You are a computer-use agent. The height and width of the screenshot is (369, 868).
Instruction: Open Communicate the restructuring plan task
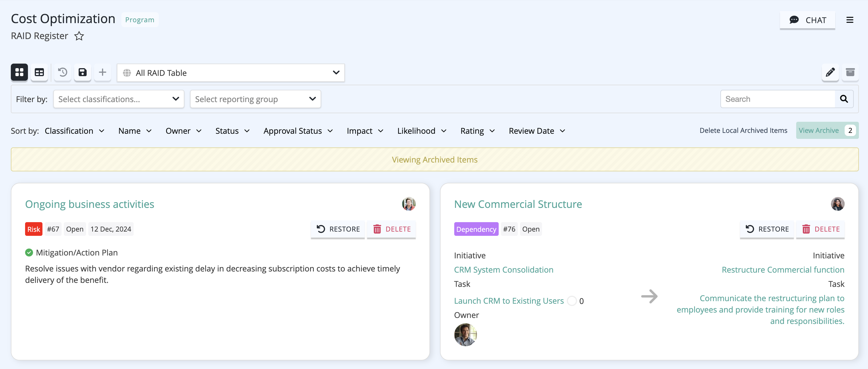click(761, 310)
